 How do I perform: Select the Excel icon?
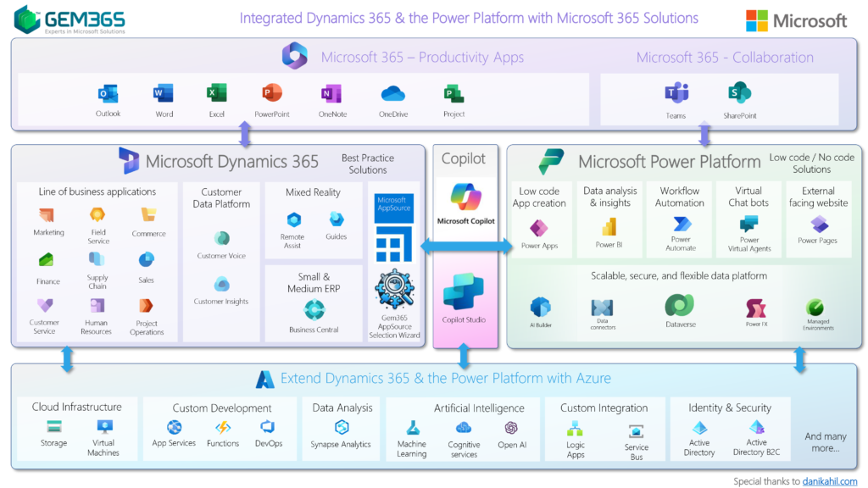pos(216,93)
